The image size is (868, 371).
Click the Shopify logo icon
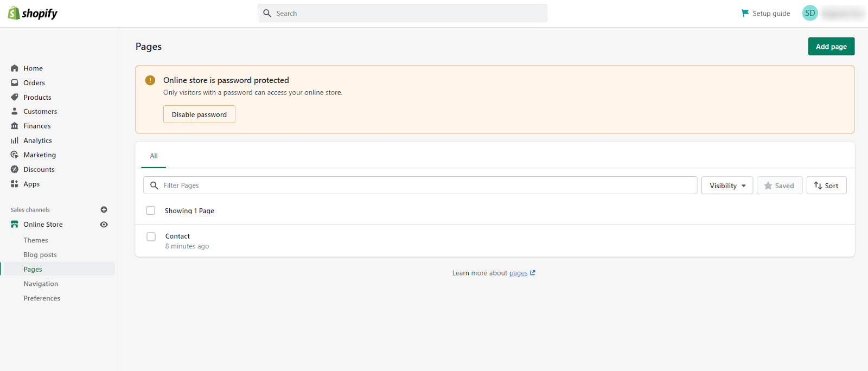pyautogui.click(x=14, y=13)
